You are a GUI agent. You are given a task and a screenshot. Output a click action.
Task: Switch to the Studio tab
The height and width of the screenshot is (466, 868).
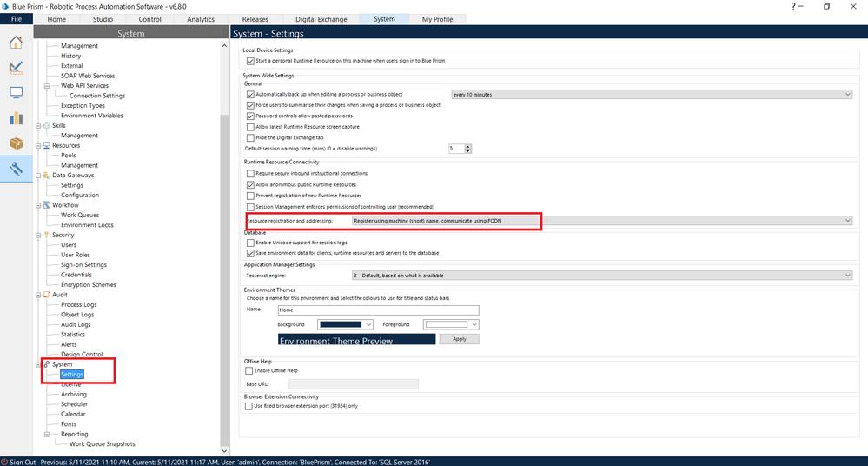(103, 19)
